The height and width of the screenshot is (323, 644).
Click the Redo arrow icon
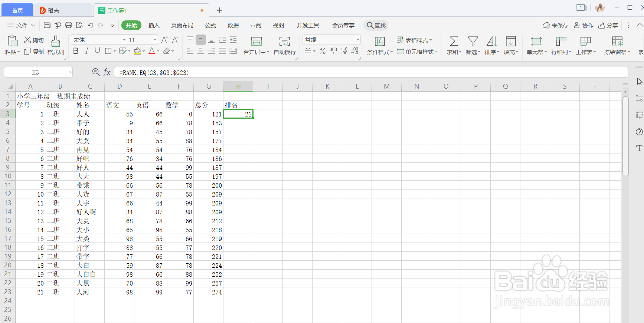pos(101,25)
